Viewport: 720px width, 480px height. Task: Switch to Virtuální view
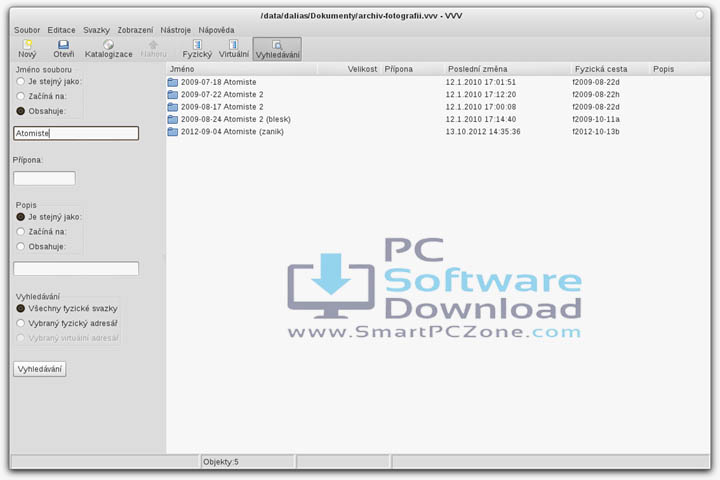coord(233,49)
